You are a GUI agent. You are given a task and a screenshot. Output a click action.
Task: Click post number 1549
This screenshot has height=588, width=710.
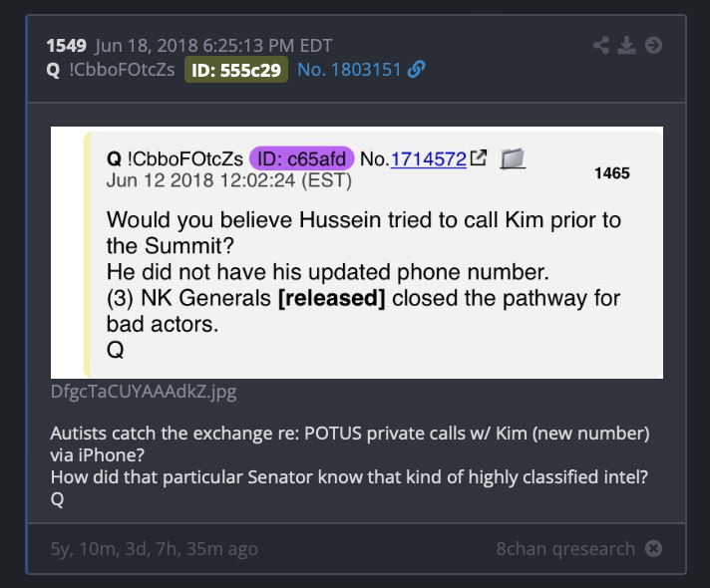pyautogui.click(x=66, y=46)
